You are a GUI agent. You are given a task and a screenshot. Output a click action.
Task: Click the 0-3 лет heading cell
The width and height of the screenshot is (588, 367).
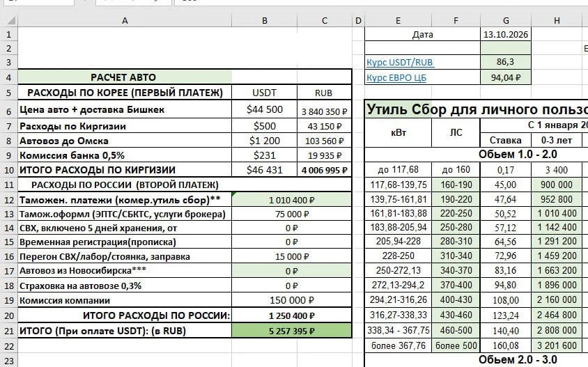pos(557,140)
